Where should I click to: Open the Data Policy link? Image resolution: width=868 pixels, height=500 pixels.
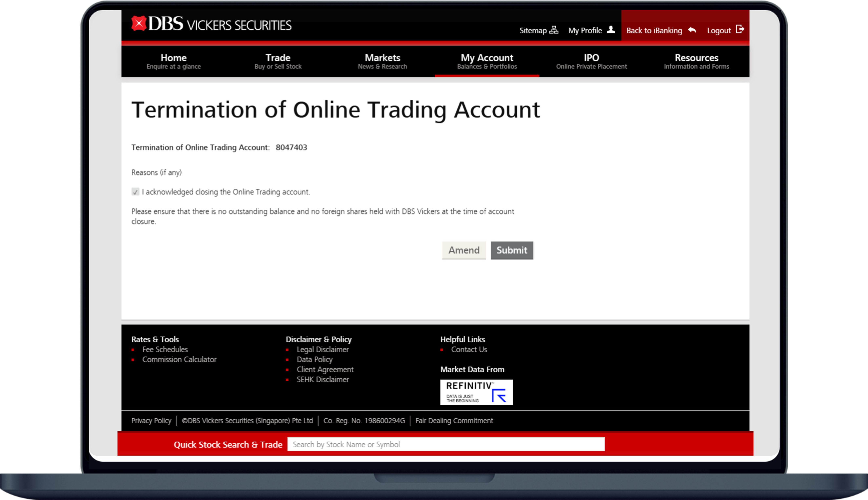(315, 359)
